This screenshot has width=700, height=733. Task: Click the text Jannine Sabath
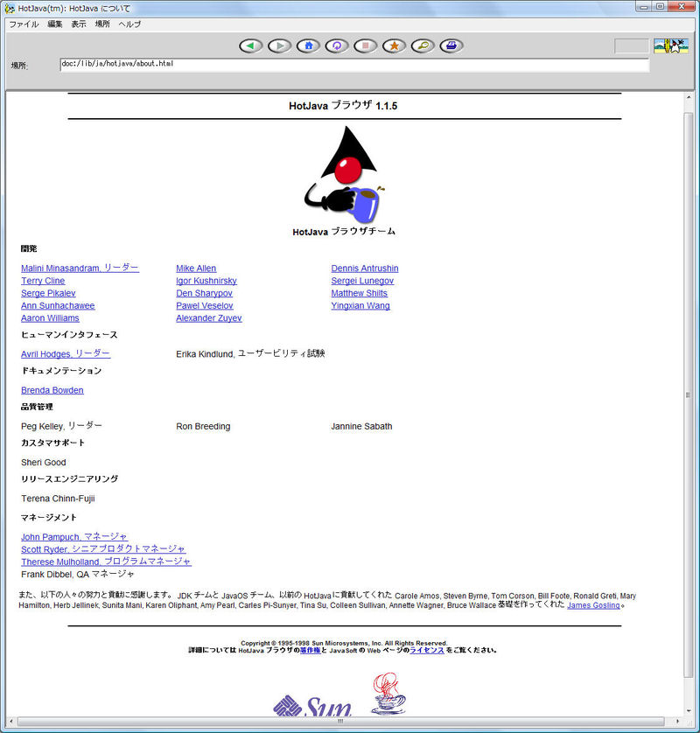pos(361,426)
